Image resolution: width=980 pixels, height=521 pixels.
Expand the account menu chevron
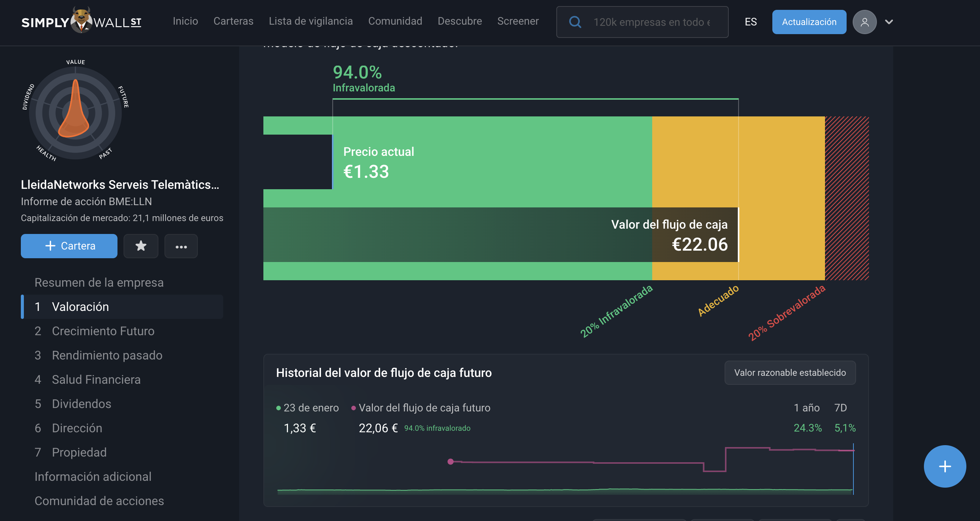pos(889,22)
